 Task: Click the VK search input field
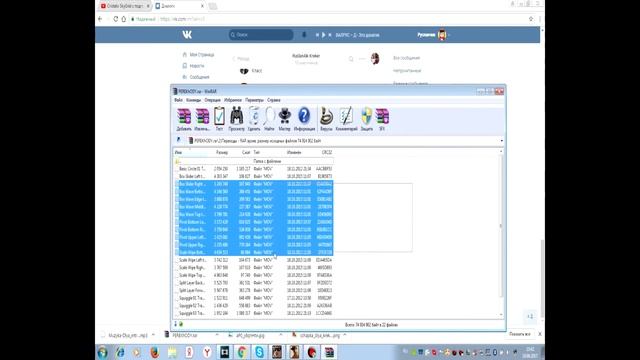tap(261, 35)
